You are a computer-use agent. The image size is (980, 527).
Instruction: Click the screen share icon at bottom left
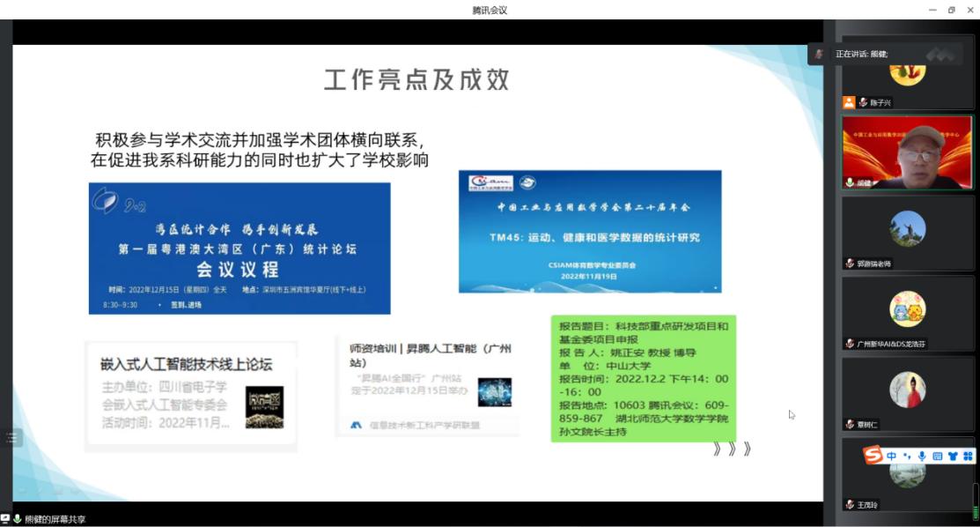click(x=5, y=519)
